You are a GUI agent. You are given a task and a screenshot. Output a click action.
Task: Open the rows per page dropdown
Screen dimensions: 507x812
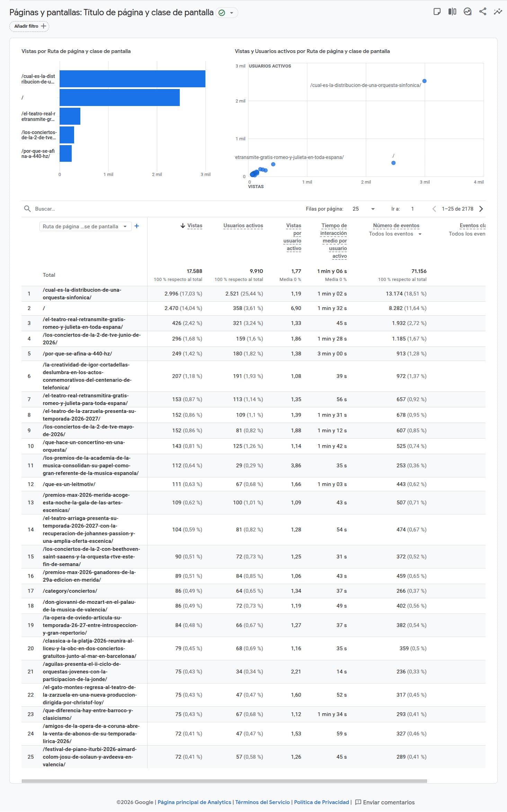tap(364, 209)
